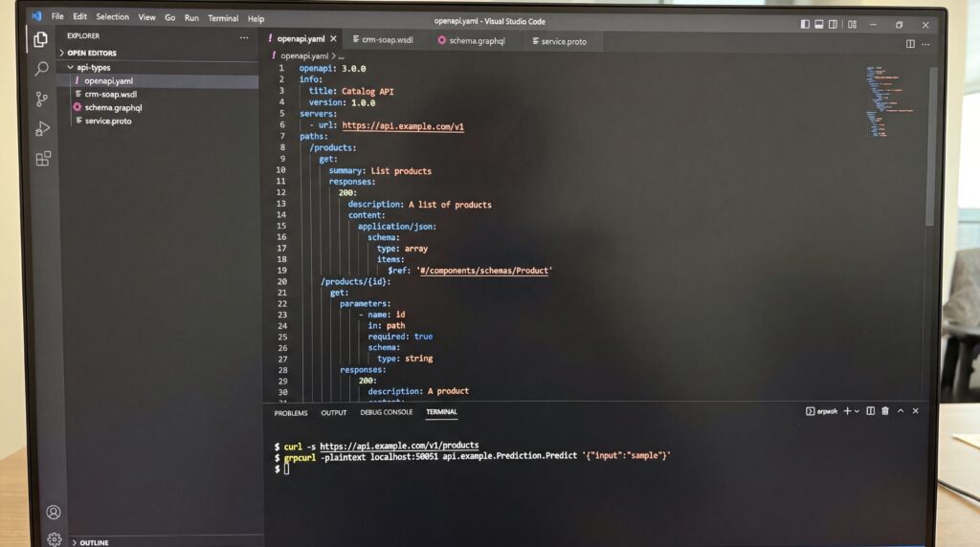Split the terminal panel
Viewport: 980px width, 547px height.
[x=871, y=411]
